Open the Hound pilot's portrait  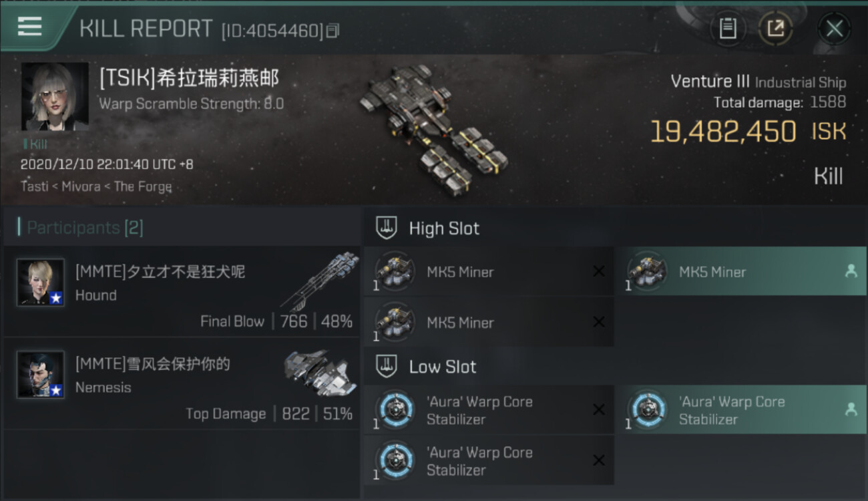[41, 283]
